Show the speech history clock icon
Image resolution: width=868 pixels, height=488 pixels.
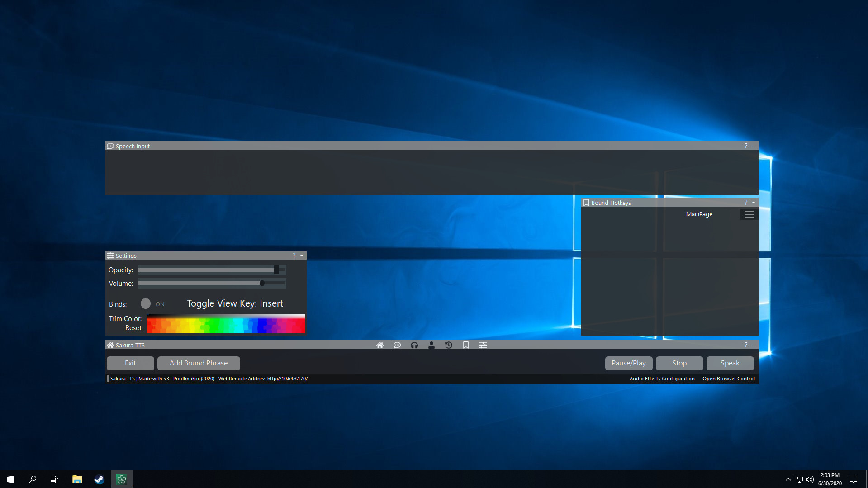click(x=449, y=345)
